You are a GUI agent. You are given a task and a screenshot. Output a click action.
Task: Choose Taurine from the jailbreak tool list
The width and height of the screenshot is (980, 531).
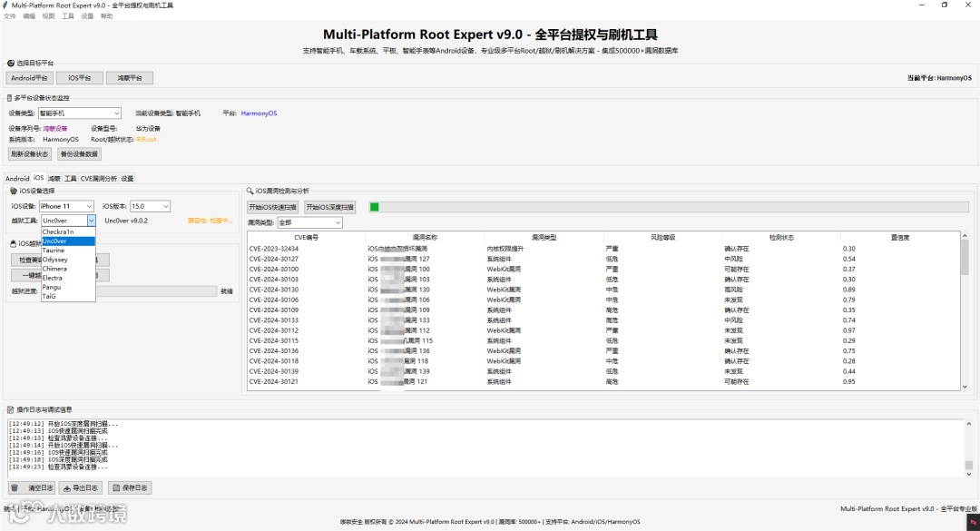(68, 251)
